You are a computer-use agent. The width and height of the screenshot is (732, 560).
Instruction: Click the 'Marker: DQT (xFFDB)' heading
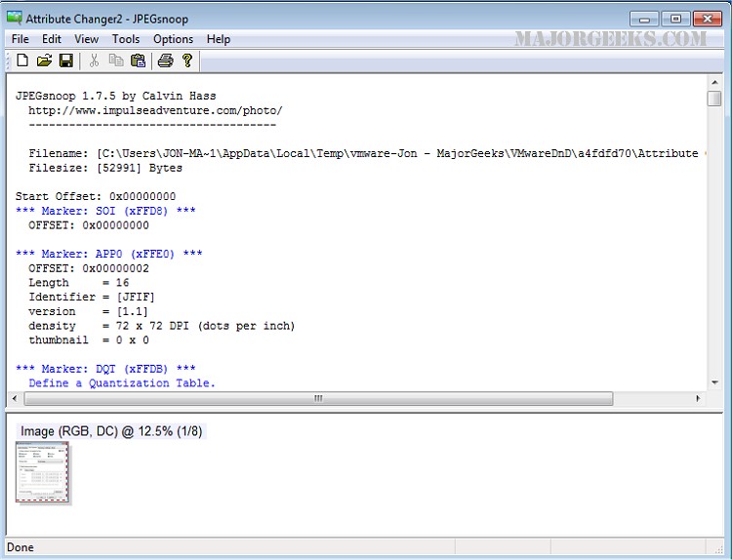click(105, 369)
